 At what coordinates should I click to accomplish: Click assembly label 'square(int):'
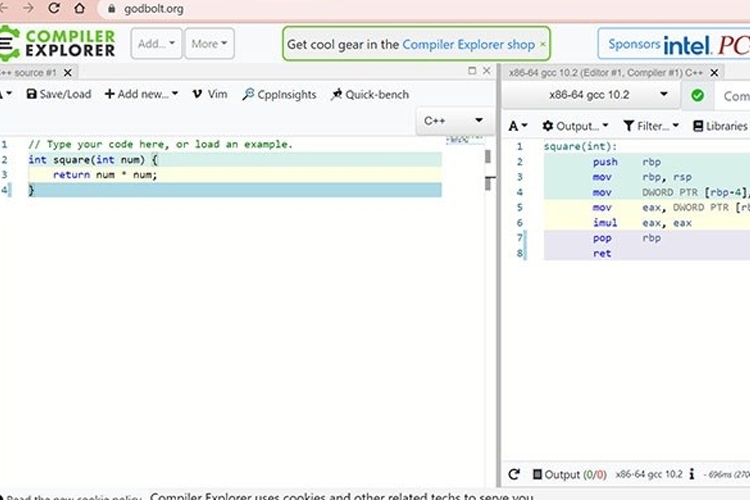click(580, 146)
